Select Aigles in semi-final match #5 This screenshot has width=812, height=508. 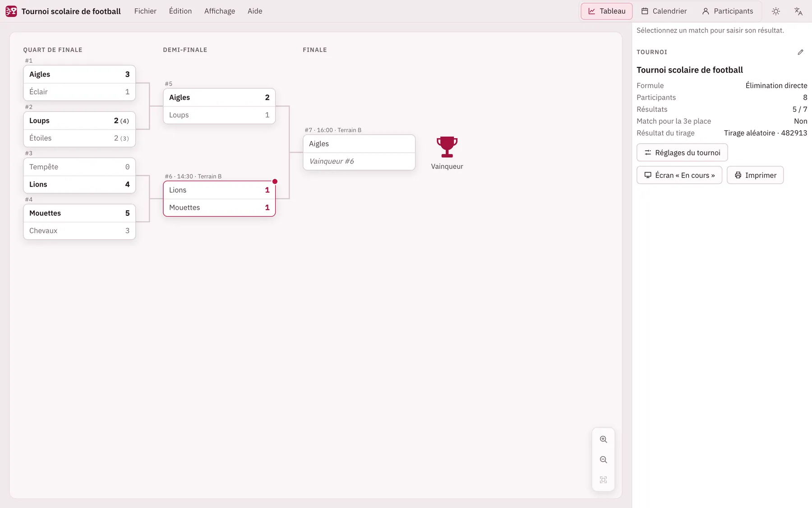coord(219,98)
